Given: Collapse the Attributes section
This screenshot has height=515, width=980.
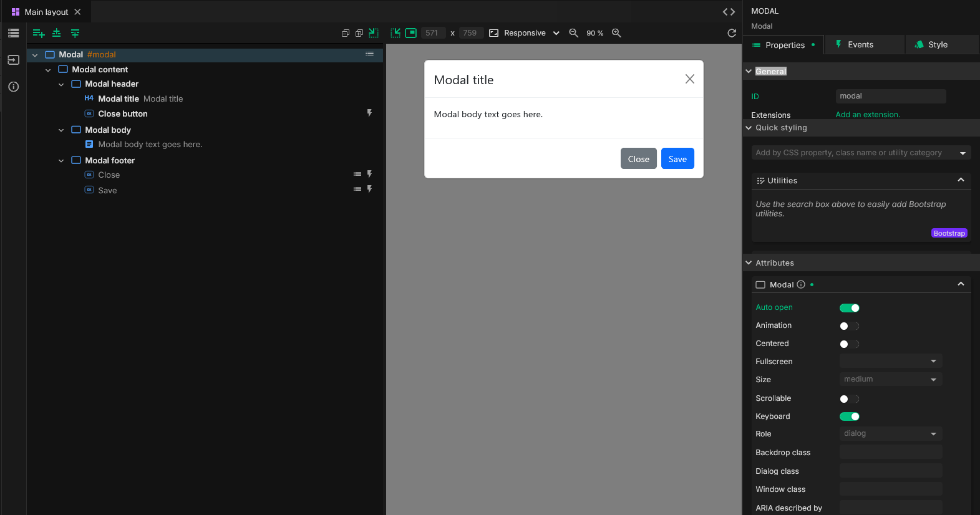Looking at the screenshot, I should pyautogui.click(x=749, y=263).
